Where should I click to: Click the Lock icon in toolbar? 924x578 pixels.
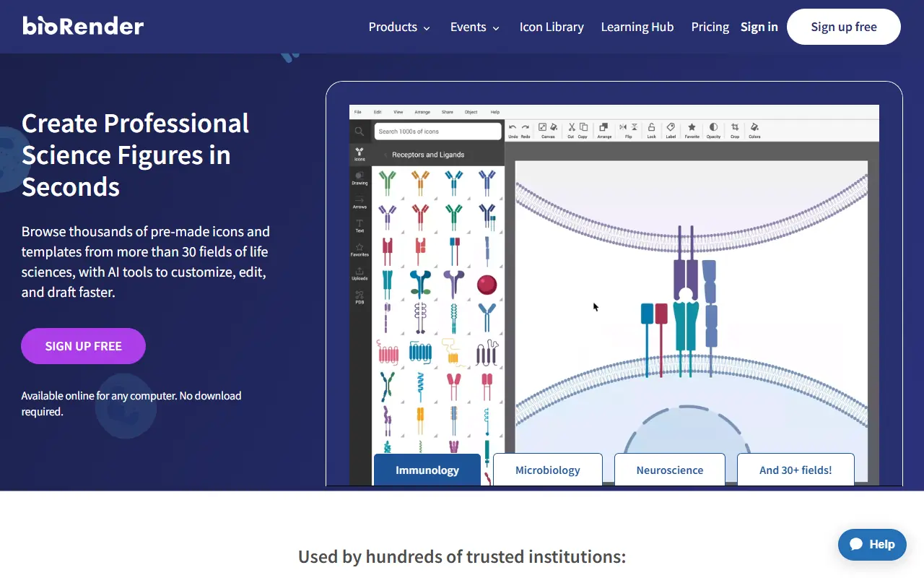click(x=651, y=128)
